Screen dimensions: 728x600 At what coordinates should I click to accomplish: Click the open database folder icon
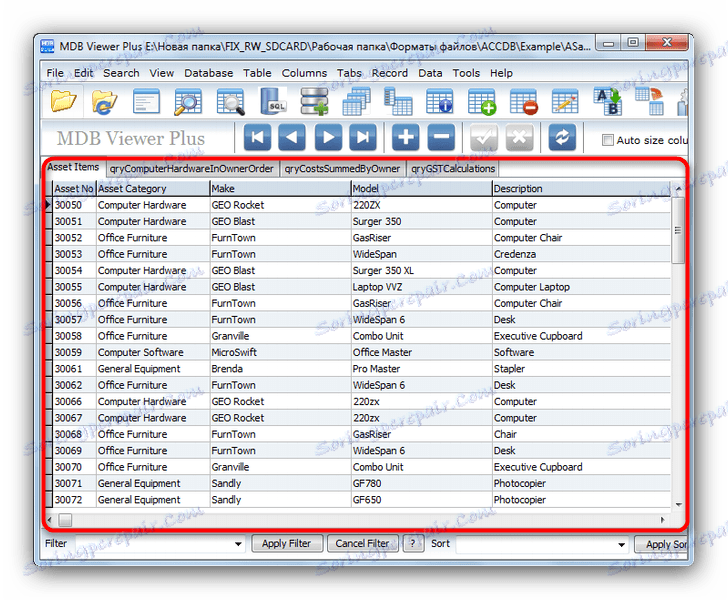tap(63, 101)
